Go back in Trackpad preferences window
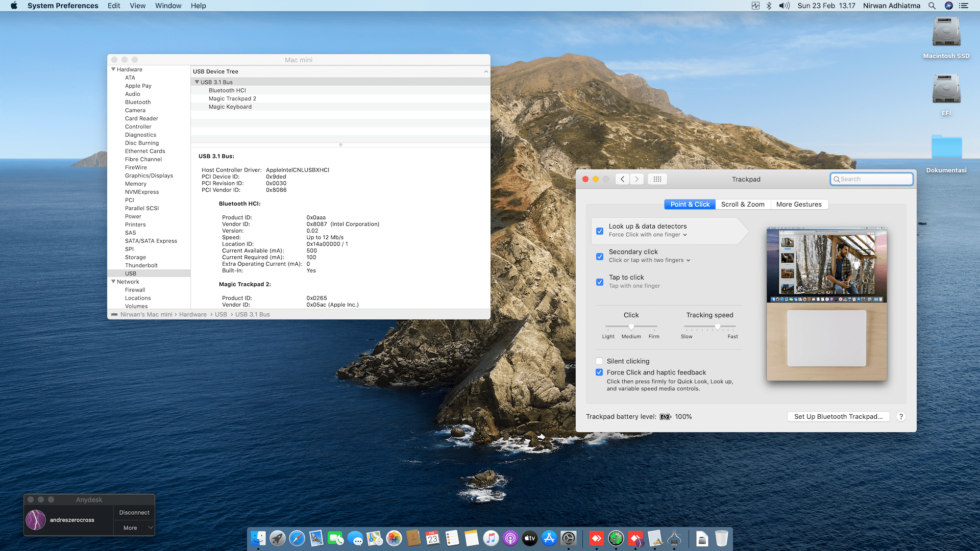Screen dimensions: 980x551 tap(622, 179)
